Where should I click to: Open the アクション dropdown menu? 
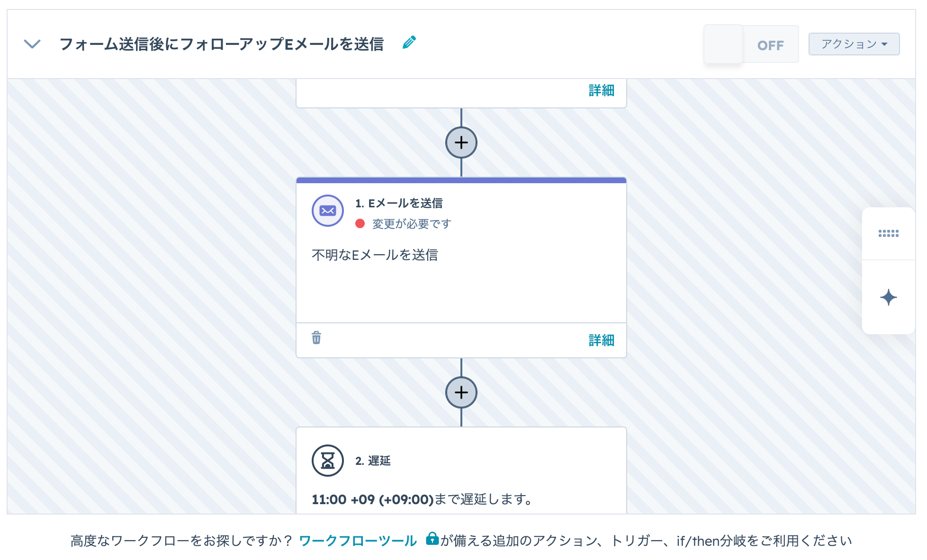click(854, 44)
